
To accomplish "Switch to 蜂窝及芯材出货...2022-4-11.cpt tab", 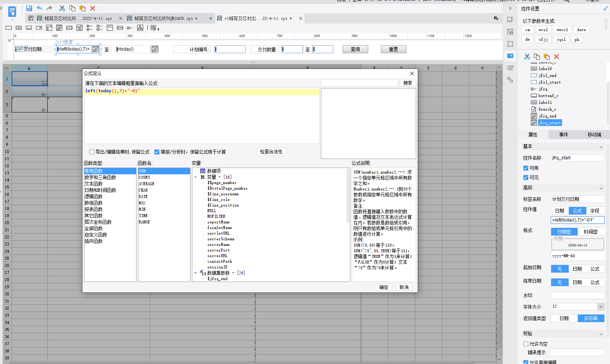I will point(78,18).
